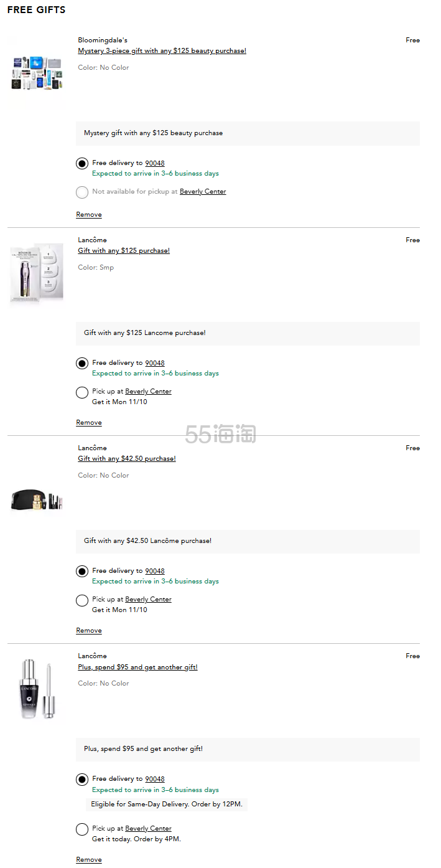Screen dimensions: 441x868
Task: Open 'Gift with any $42.50 purchase!' link
Action: click(127, 459)
